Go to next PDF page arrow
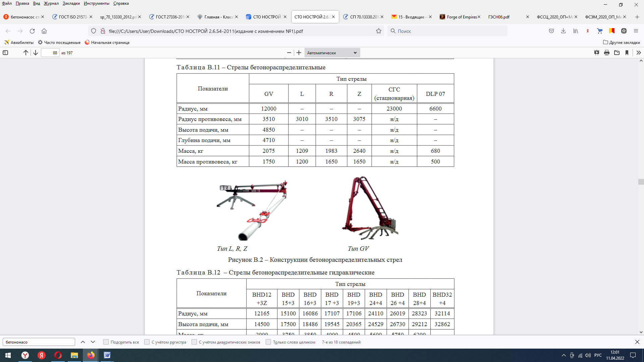 click(35, 53)
